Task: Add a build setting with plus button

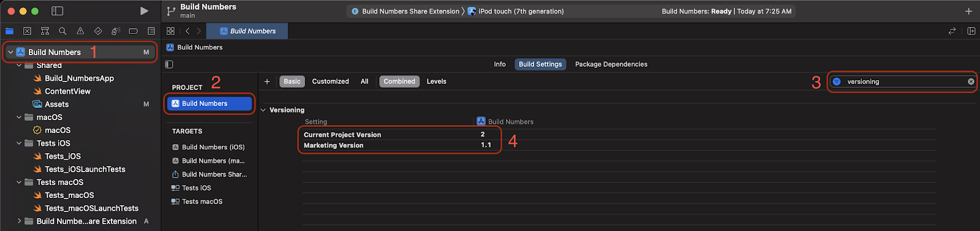Action: pyautogui.click(x=267, y=81)
